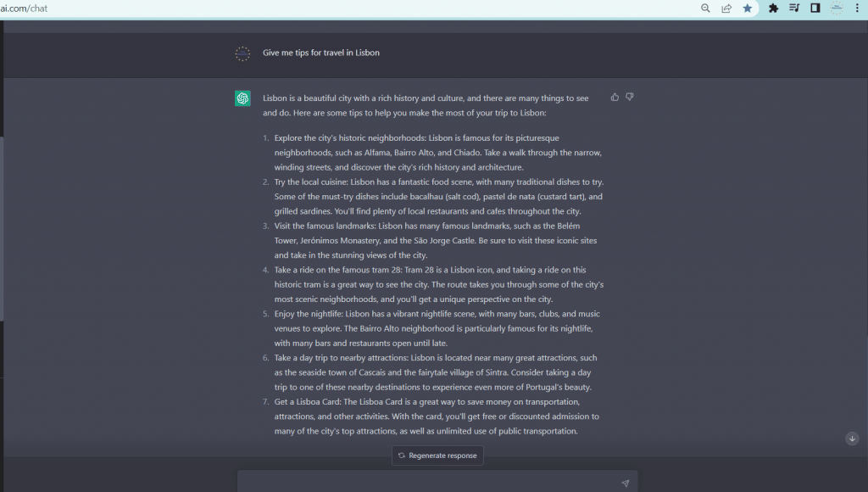Viewport: 868px width, 492px height.
Task: Click the send message paper plane icon
Action: tap(625, 484)
